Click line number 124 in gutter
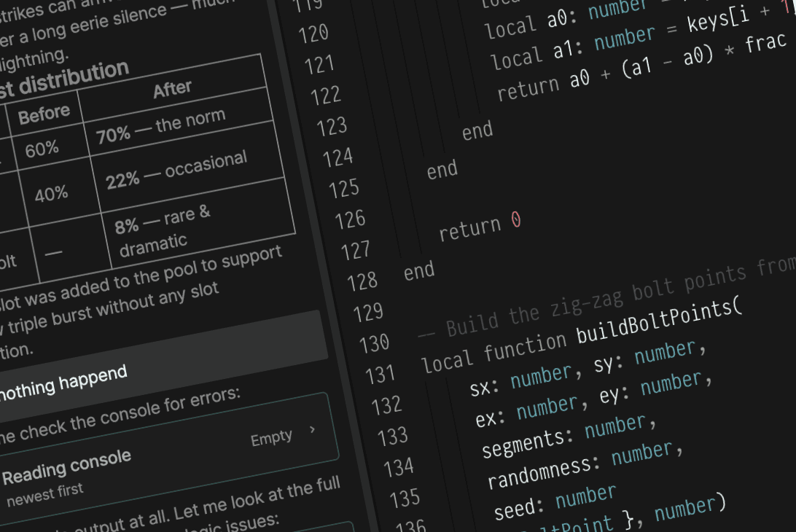Viewport: 796px width, 532px height. [337, 158]
